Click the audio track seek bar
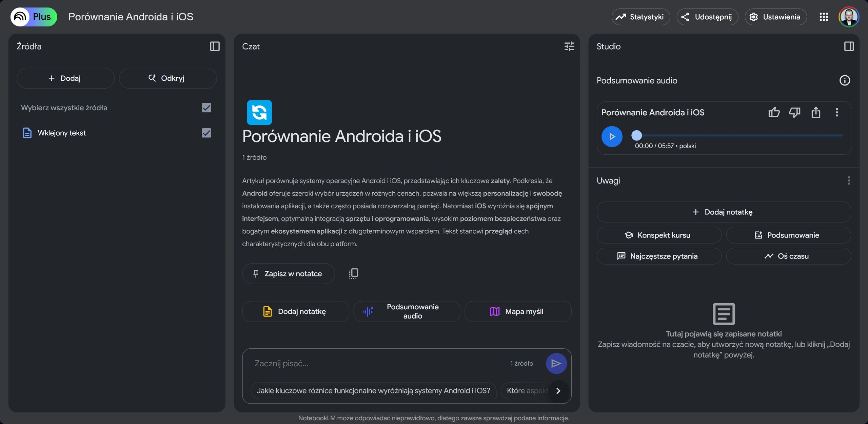868x424 pixels. (x=740, y=135)
